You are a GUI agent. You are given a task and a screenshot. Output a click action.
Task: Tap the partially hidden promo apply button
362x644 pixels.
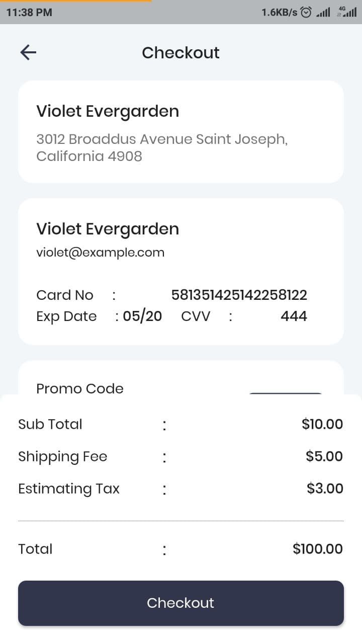tap(286, 393)
